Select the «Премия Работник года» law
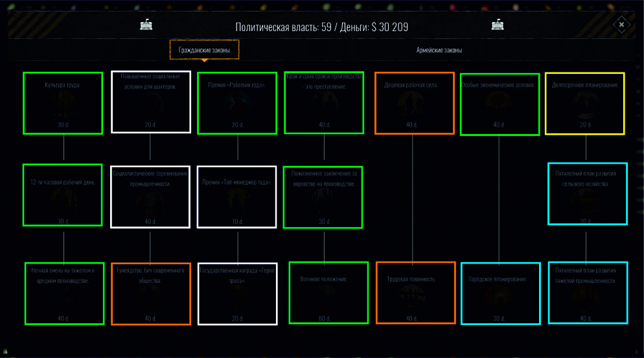Viewport: 644px width, 358px height. [x=237, y=103]
